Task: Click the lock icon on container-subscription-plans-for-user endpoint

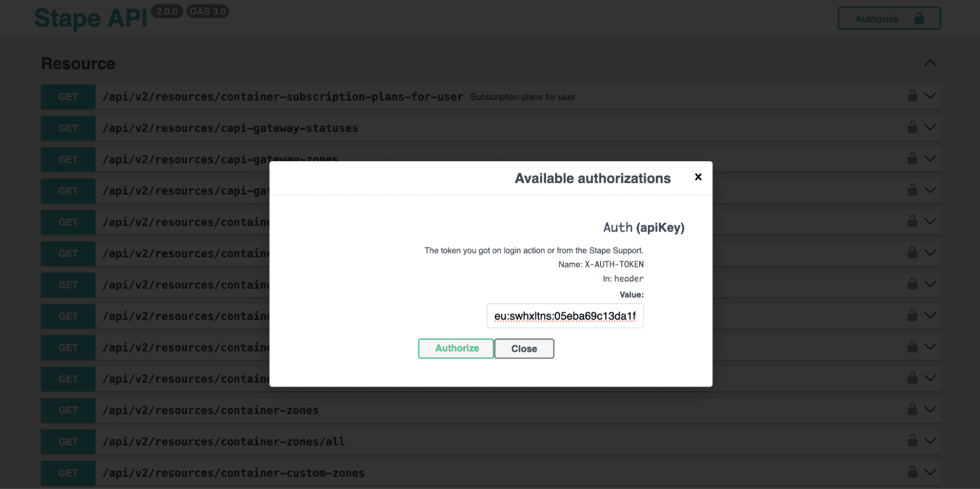Action: pos(913,96)
